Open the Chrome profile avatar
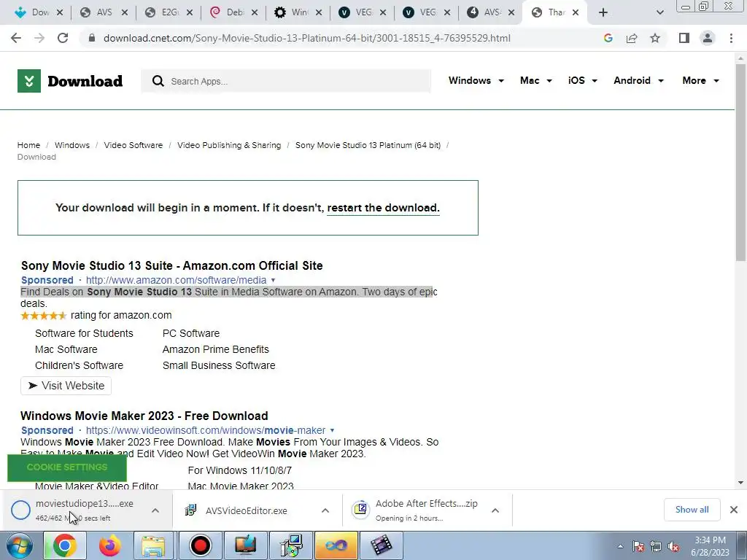Viewport: 747px width, 560px height. [708, 38]
